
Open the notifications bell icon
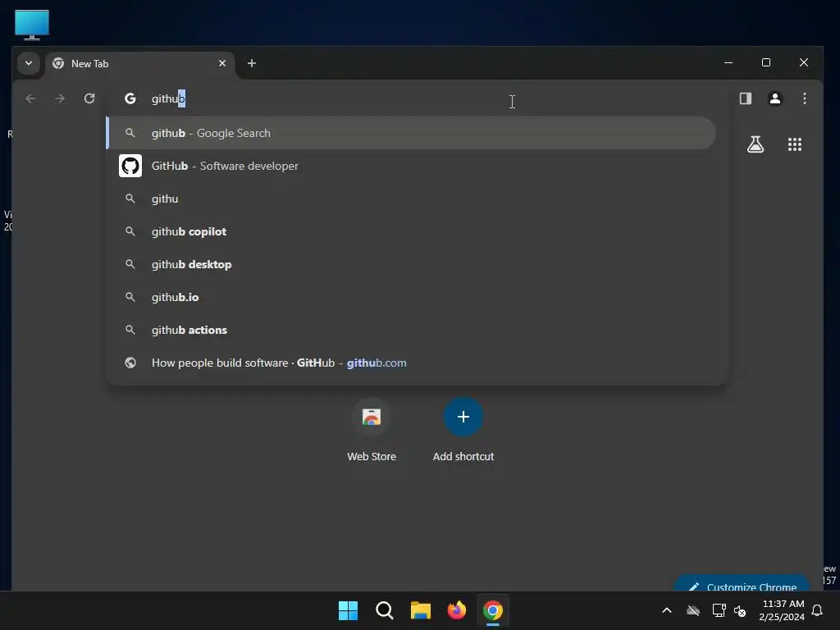pyautogui.click(x=817, y=610)
